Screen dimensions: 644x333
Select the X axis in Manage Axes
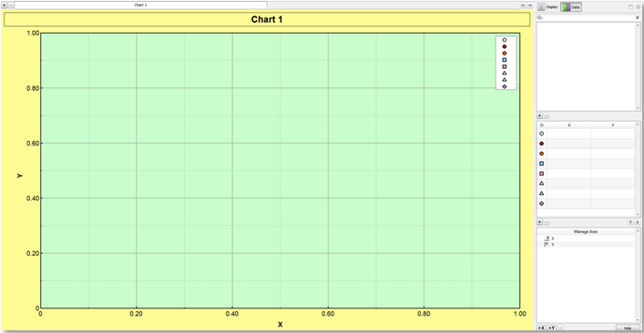pos(586,238)
